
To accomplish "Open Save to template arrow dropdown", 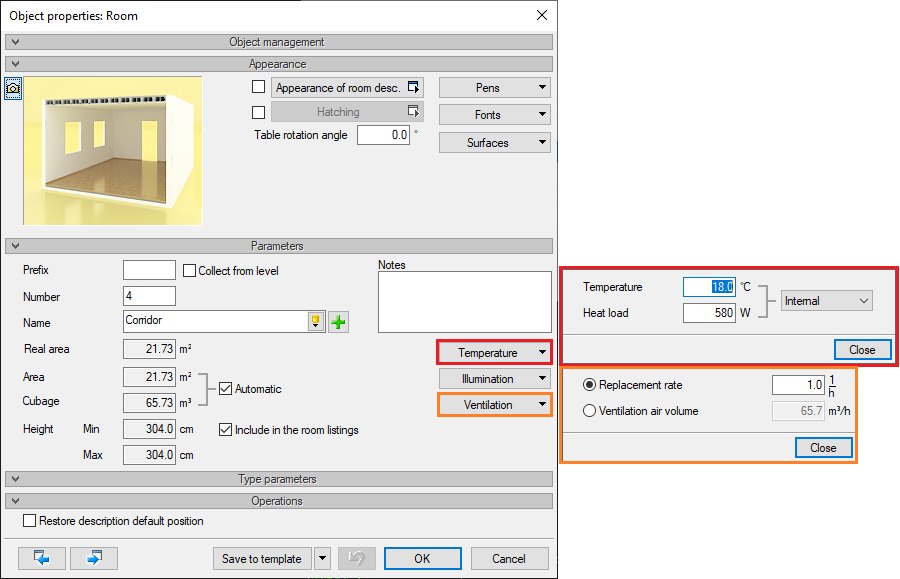I will pos(323,558).
